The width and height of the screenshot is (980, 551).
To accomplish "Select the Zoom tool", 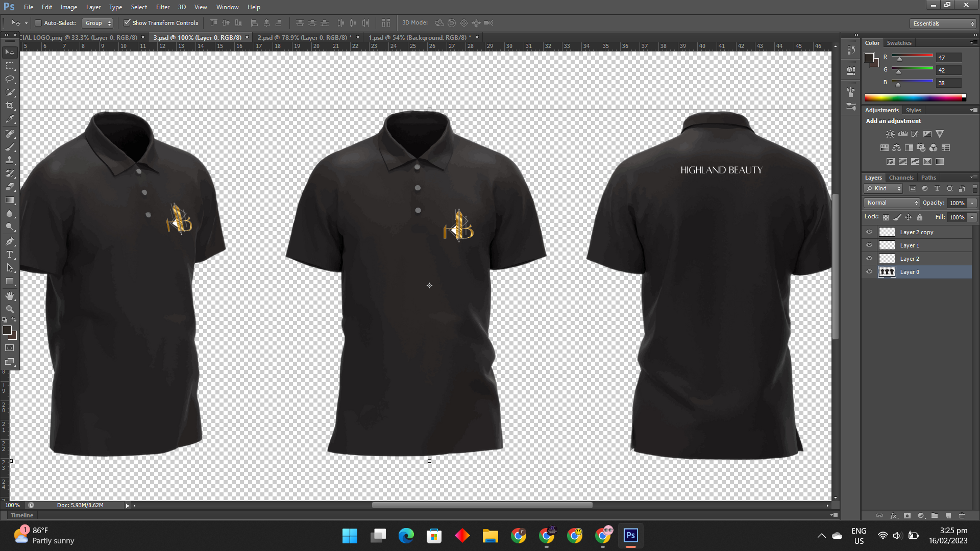I will 9,309.
